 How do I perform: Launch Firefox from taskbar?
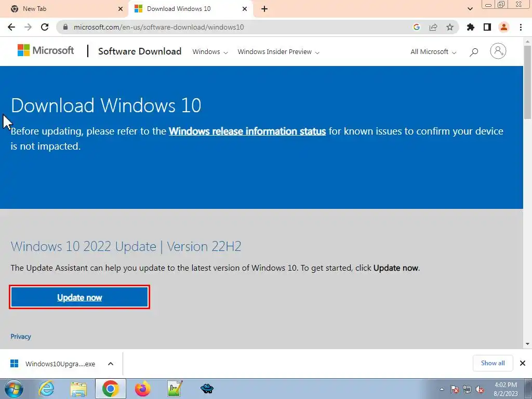(142, 389)
